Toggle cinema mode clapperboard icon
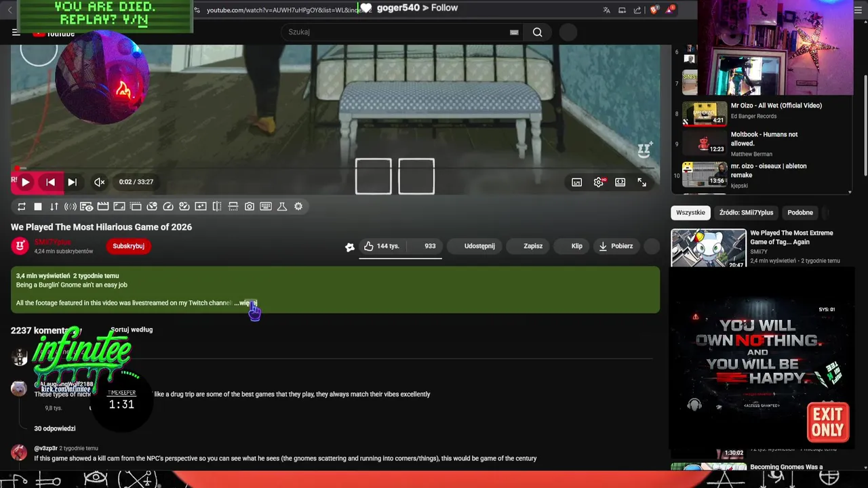868x488 pixels. pyautogui.click(x=103, y=206)
